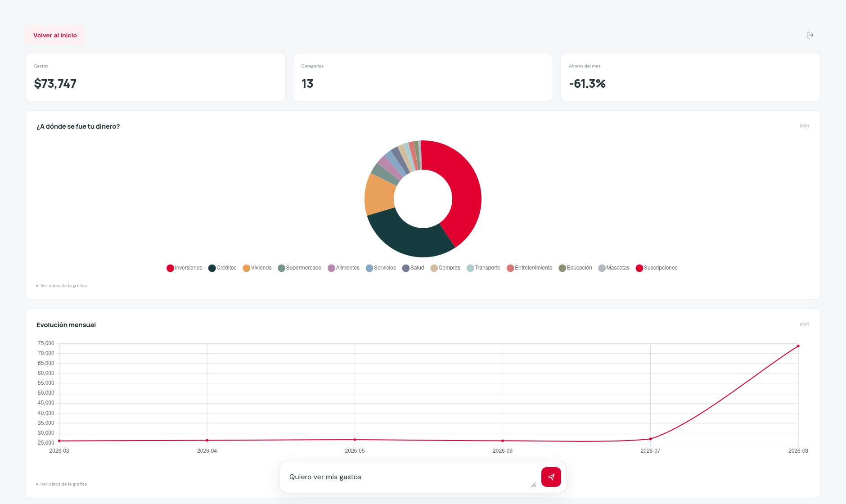Click the logout icon at top right
The height and width of the screenshot is (504, 846).
coord(810,35)
